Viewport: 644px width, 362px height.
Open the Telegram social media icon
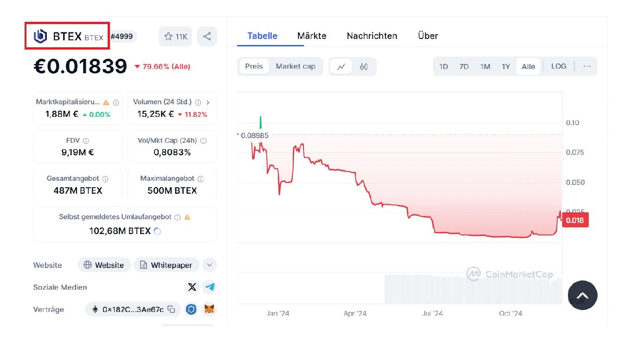[210, 287]
